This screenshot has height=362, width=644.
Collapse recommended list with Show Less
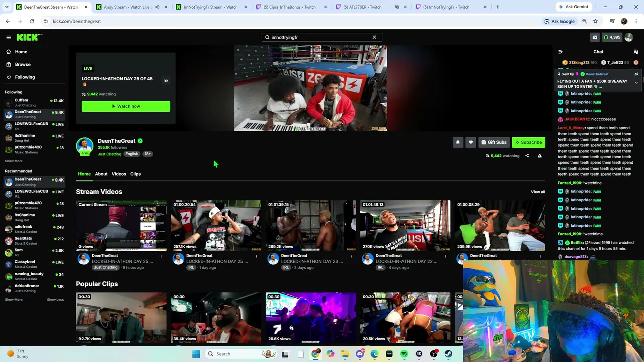coord(55,300)
